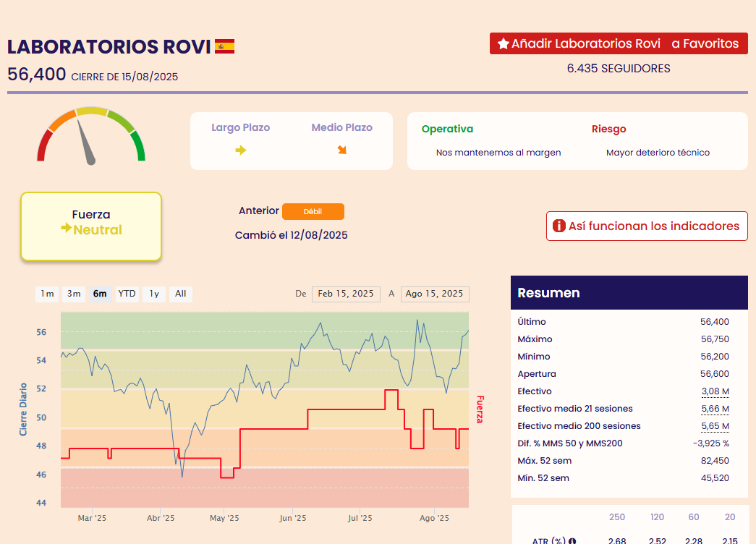Edit the start date field Feb 15, 2025
This screenshot has height=544, width=756.
(x=347, y=294)
